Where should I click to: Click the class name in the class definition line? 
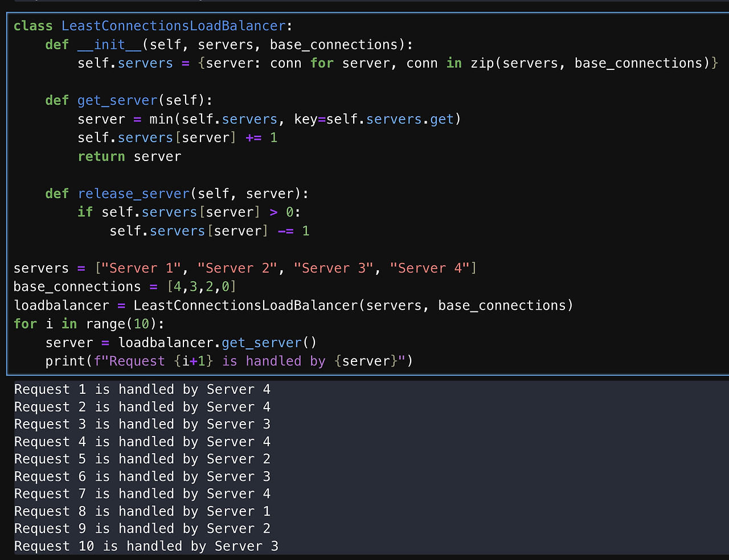pyautogui.click(x=173, y=26)
